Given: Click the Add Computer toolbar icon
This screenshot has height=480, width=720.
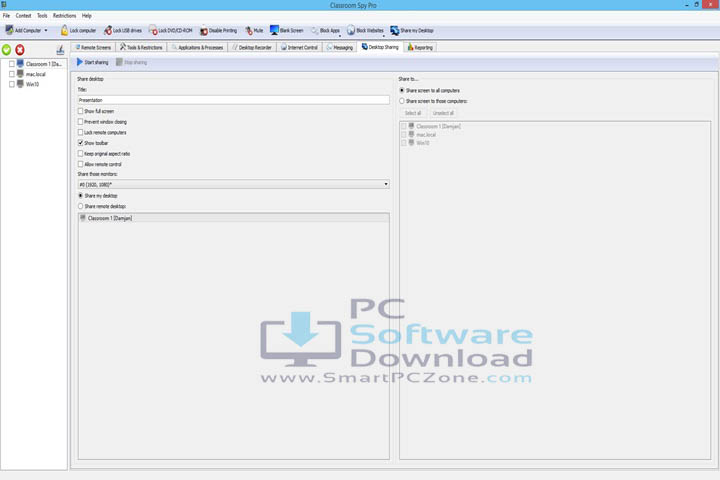Looking at the screenshot, I should [x=9, y=30].
